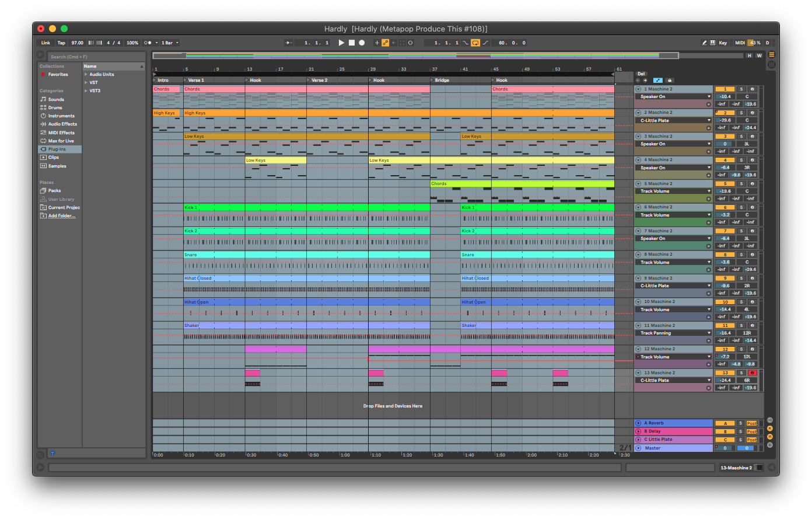This screenshot has width=812, height=519.
Task: Click the Tap tempo button
Action: 61,43
